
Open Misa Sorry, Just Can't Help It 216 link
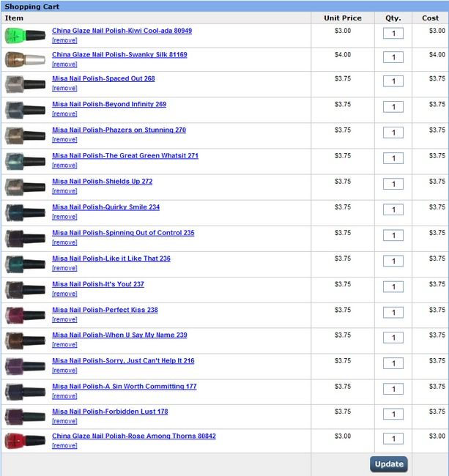(123, 360)
